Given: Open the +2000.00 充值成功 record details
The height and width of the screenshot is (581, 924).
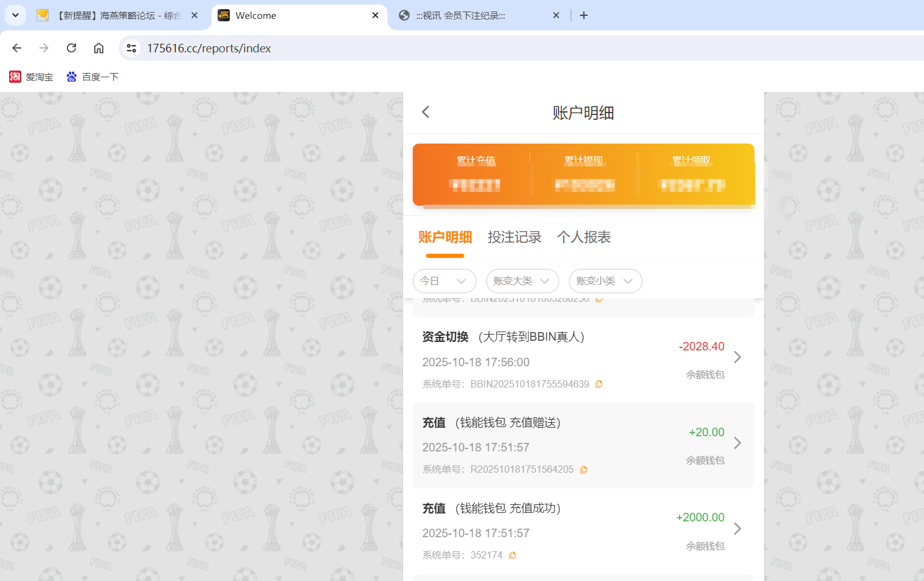Looking at the screenshot, I should coord(737,529).
